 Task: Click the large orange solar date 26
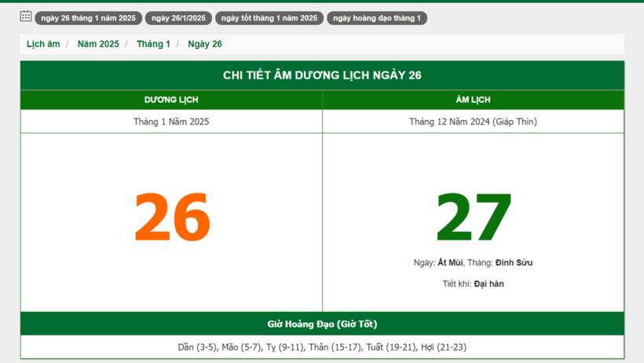click(172, 218)
